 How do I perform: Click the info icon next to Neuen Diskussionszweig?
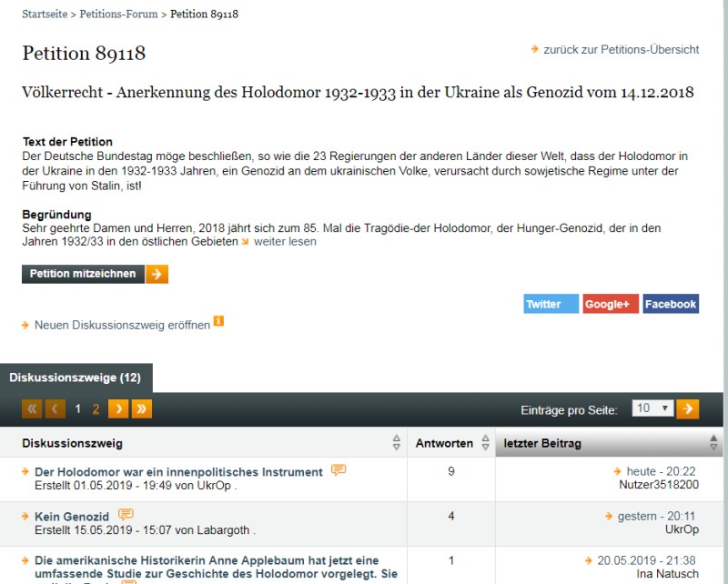click(218, 322)
